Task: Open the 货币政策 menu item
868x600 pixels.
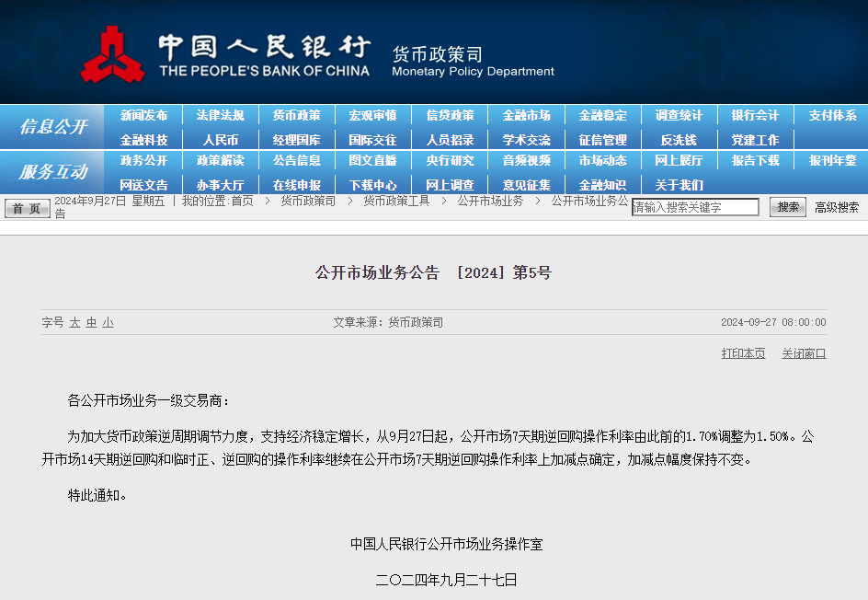Action: 296,115
